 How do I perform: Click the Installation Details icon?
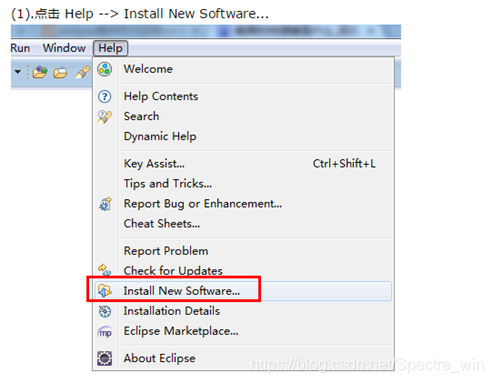tap(105, 311)
